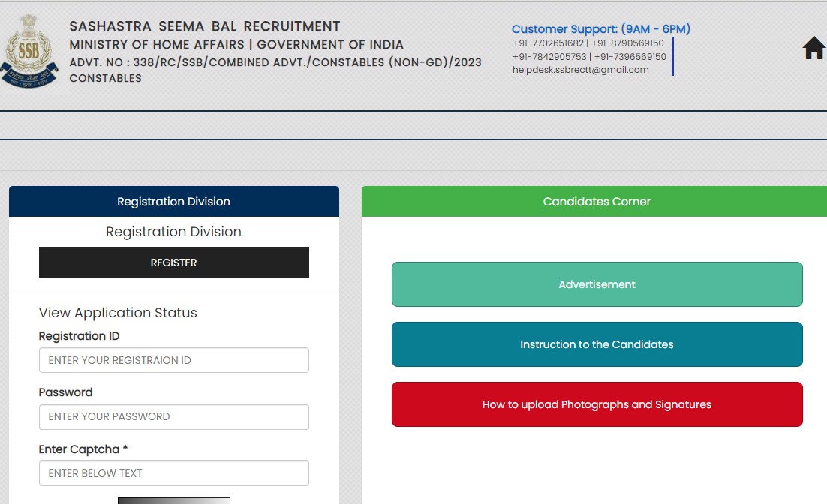Click into the Password text box
The width and height of the screenshot is (827, 504).
pos(173,417)
